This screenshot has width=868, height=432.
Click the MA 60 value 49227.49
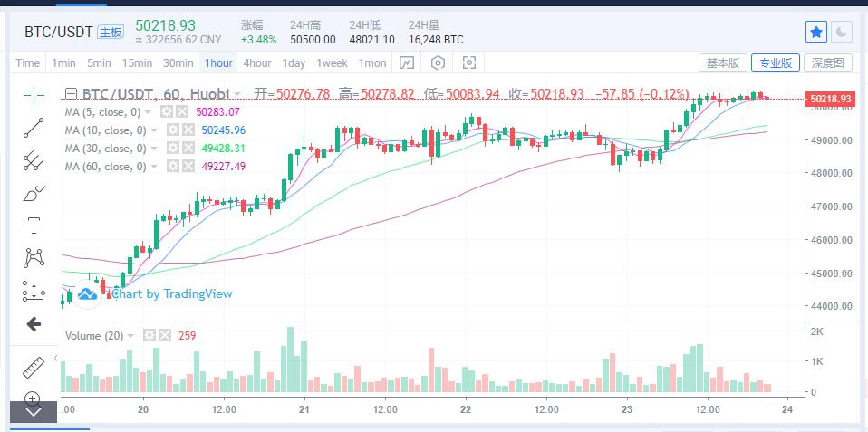pos(224,167)
